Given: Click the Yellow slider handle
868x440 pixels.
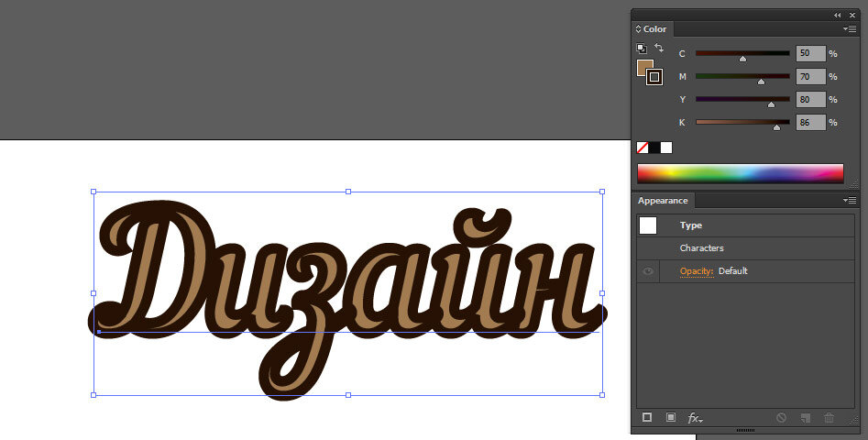Looking at the screenshot, I should [771, 104].
